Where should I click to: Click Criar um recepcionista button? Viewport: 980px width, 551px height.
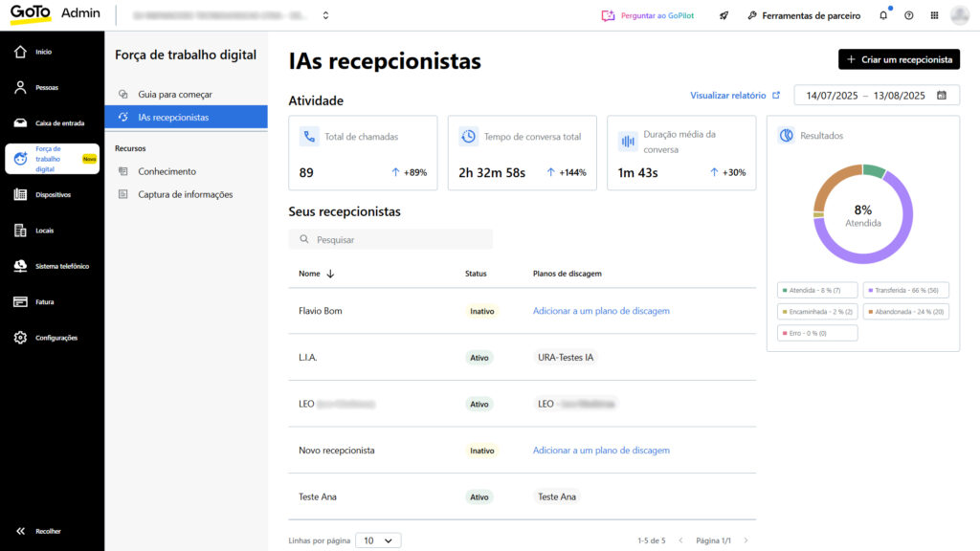[x=899, y=59]
